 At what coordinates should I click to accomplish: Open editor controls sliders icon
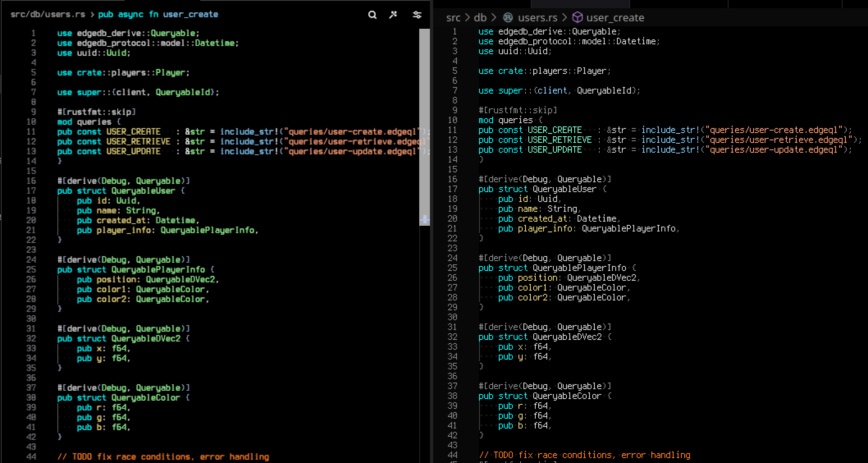pyautogui.click(x=417, y=15)
